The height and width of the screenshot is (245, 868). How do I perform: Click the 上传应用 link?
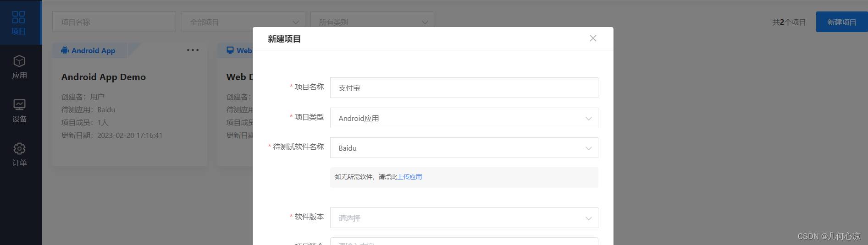[409, 177]
